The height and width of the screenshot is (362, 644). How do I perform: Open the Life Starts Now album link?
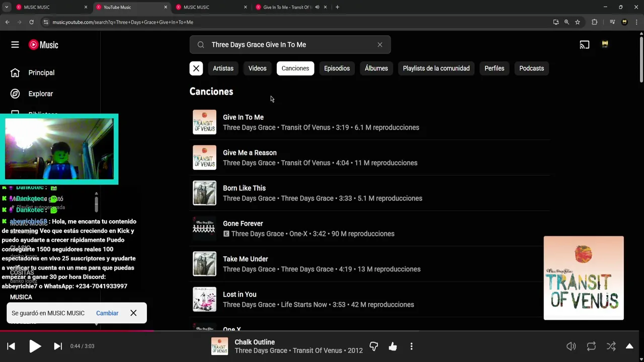pos(304,305)
